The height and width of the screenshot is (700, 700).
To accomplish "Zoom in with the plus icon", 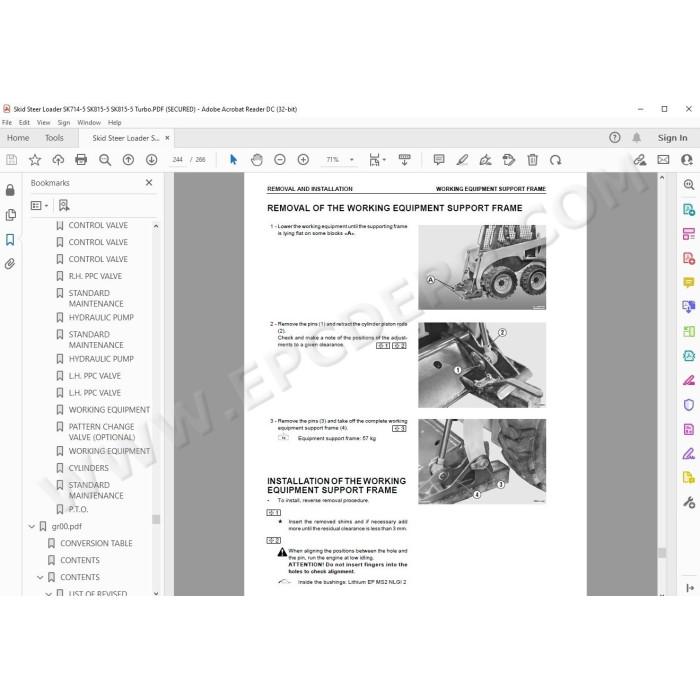I will (x=303, y=159).
